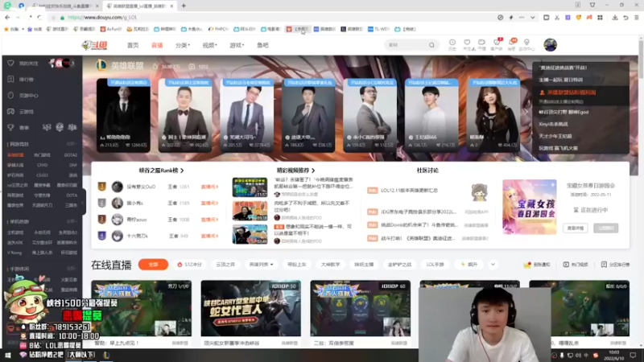644x362 pixels.
Task: Open the TL-WDR bookmark
Action: [378, 29]
